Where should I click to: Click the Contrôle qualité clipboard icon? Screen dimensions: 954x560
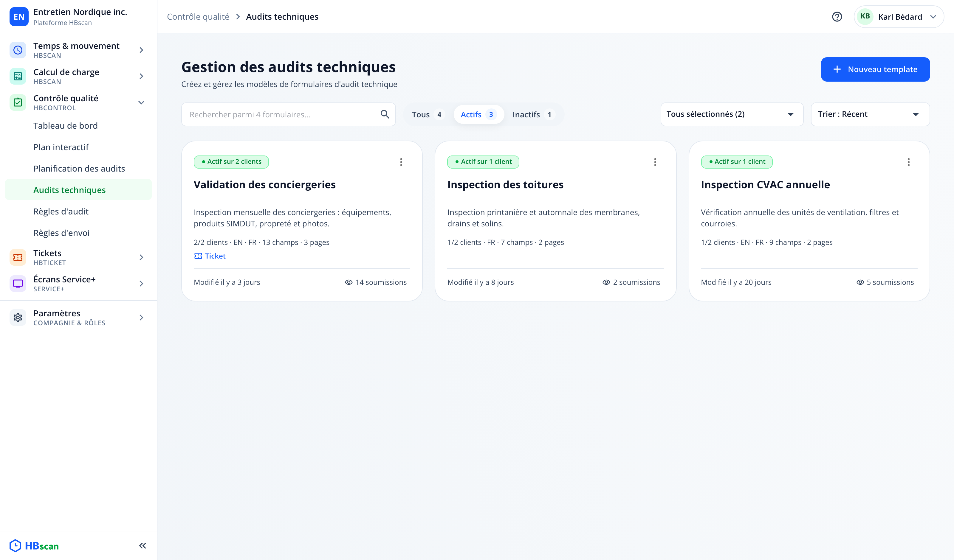click(18, 102)
